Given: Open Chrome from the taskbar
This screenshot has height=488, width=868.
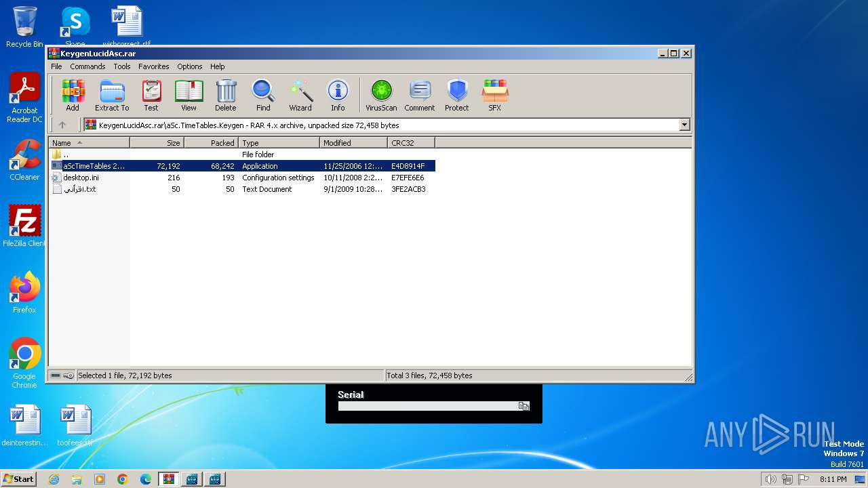Looking at the screenshot, I should point(123,479).
